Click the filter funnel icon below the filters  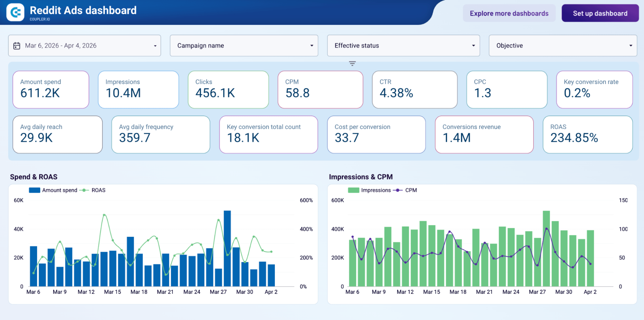(x=352, y=63)
